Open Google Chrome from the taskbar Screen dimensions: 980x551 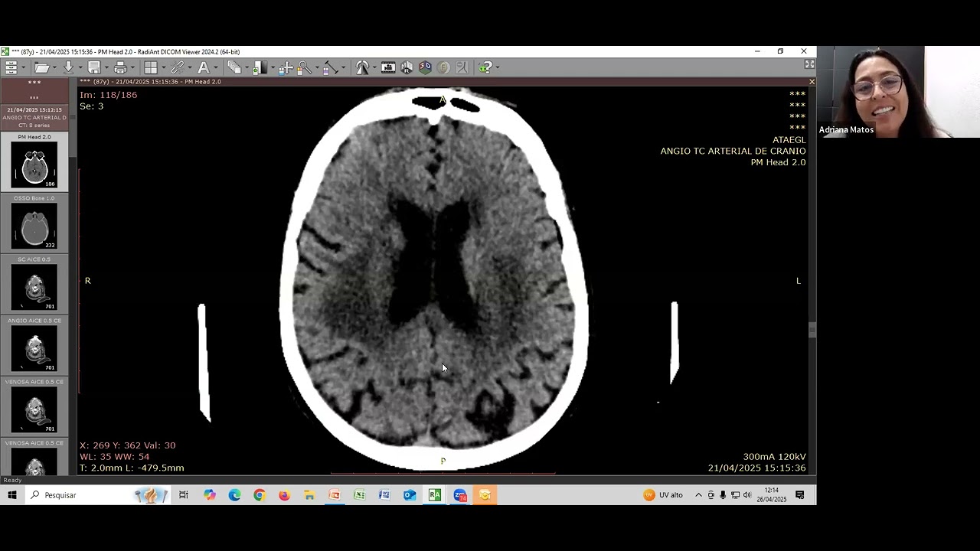[259, 495]
